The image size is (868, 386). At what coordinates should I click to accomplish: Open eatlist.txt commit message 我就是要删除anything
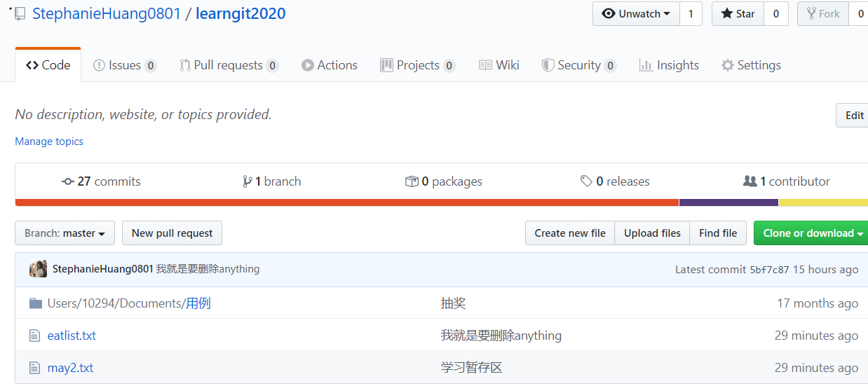501,336
